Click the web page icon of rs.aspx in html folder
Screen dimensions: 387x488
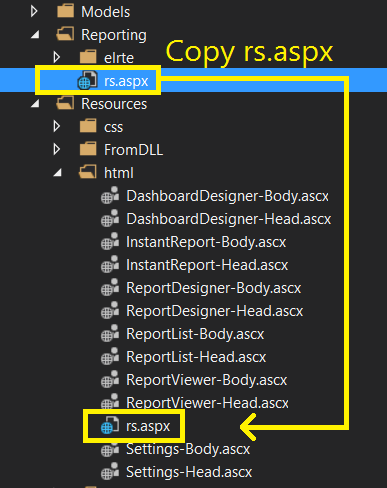(x=110, y=425)
